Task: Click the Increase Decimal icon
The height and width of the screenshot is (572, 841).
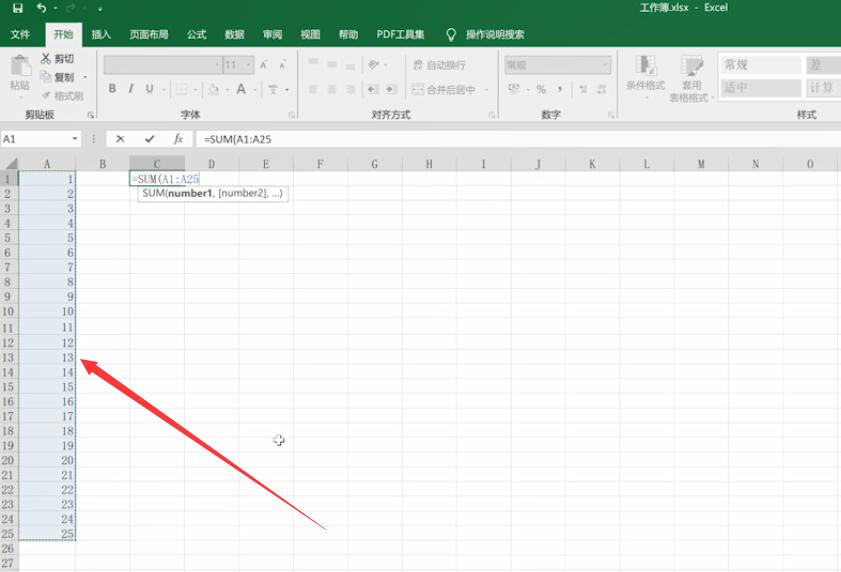Action: (583, 89)
